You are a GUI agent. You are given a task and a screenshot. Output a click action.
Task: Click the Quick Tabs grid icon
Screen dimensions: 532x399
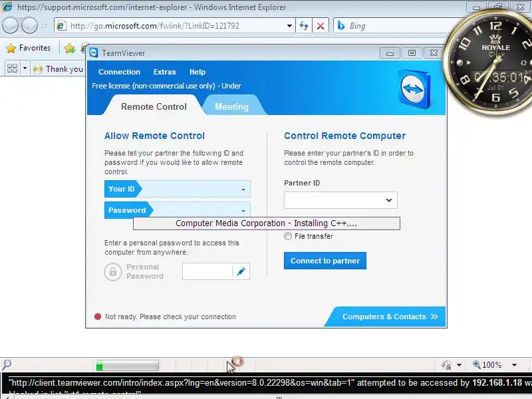(x=12, y=68)
